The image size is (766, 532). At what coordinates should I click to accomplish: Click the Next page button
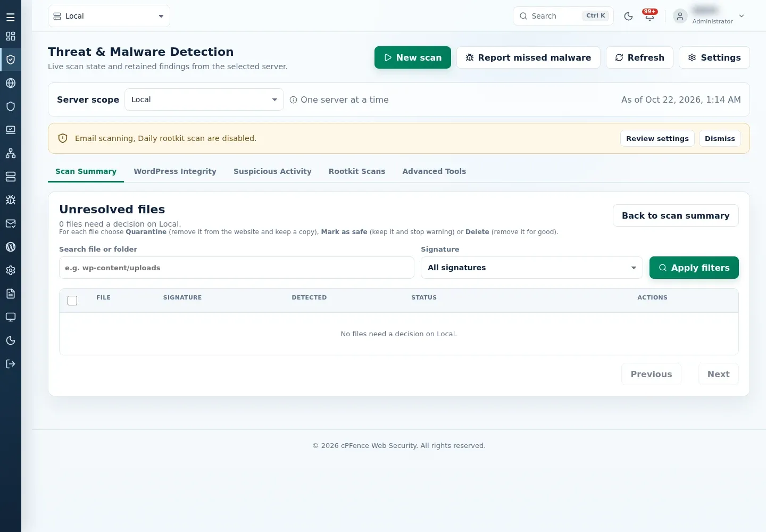point(718,374)
